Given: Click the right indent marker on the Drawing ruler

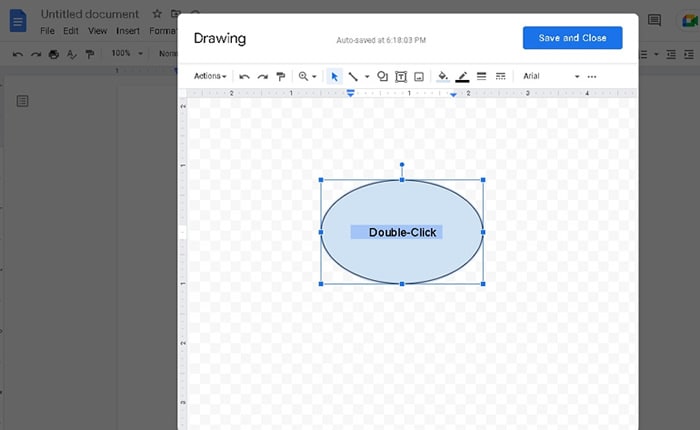Looking at the screenshot, I should pyautogui.click(x=453, y=95).
